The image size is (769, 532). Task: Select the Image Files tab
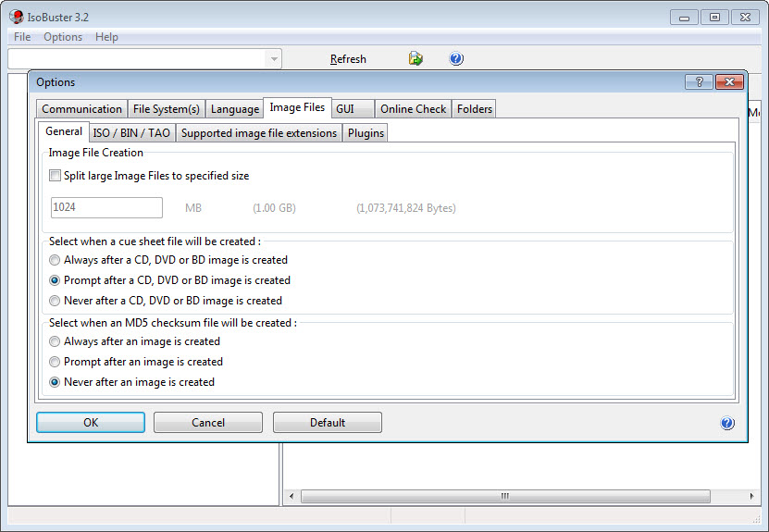pyautogui.click(x=297, y=107)
